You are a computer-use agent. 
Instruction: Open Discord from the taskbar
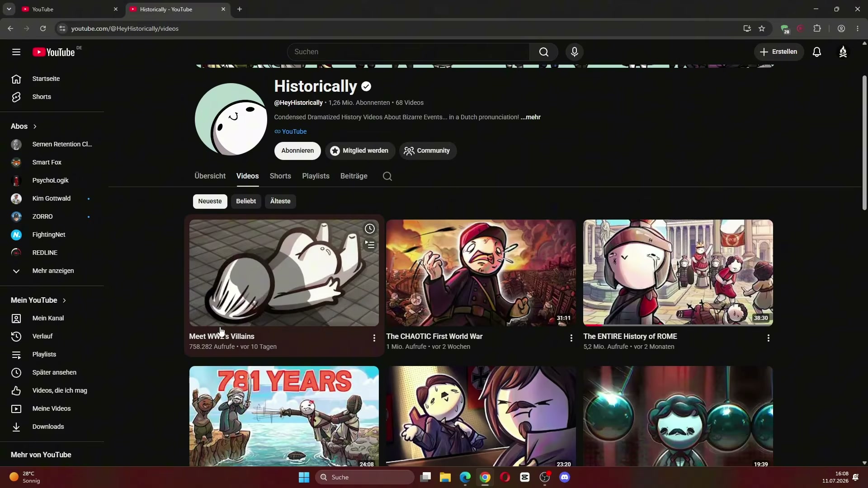pos(565,477)
